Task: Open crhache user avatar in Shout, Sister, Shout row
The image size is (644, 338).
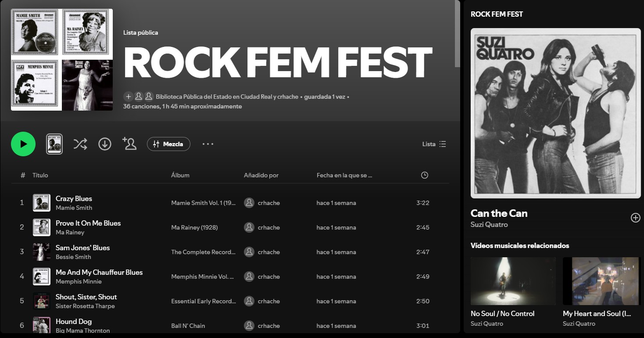Action: tap(249, 301)
